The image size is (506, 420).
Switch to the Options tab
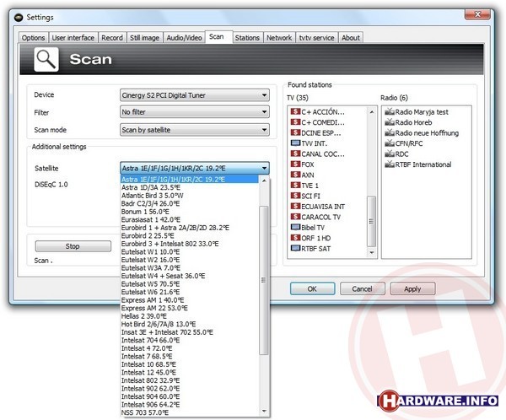coord(33,38)
